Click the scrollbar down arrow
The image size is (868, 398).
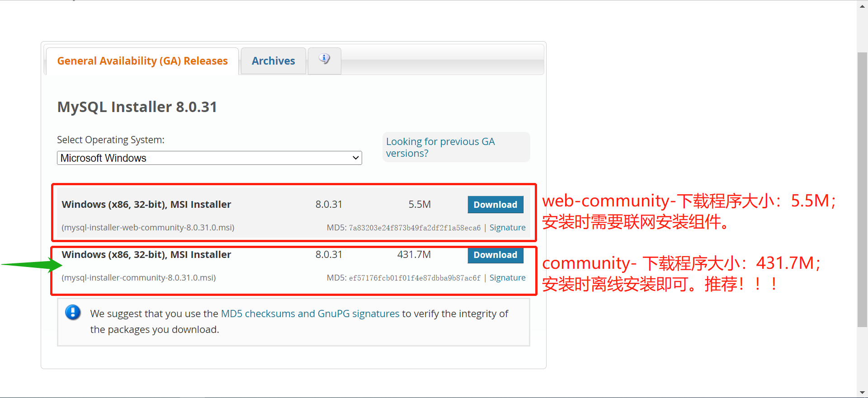862,393
